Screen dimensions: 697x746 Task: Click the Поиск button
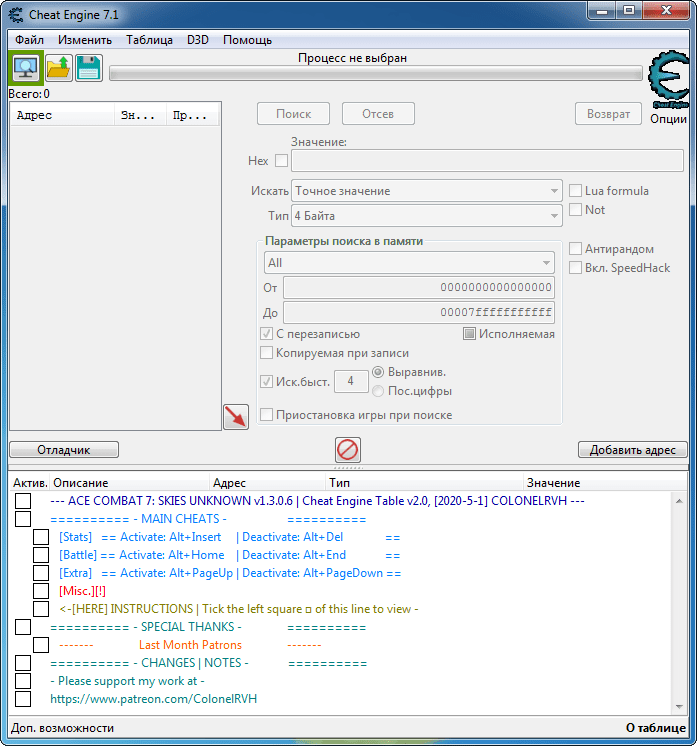(294, 114)
